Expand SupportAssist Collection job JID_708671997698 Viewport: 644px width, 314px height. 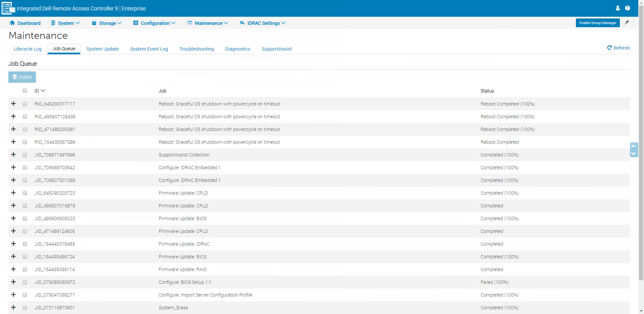click(x=13, y=154)
